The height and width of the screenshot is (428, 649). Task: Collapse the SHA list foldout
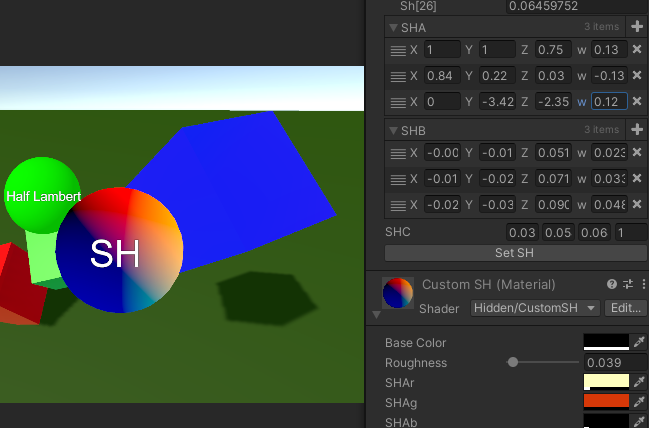[393, 28]
